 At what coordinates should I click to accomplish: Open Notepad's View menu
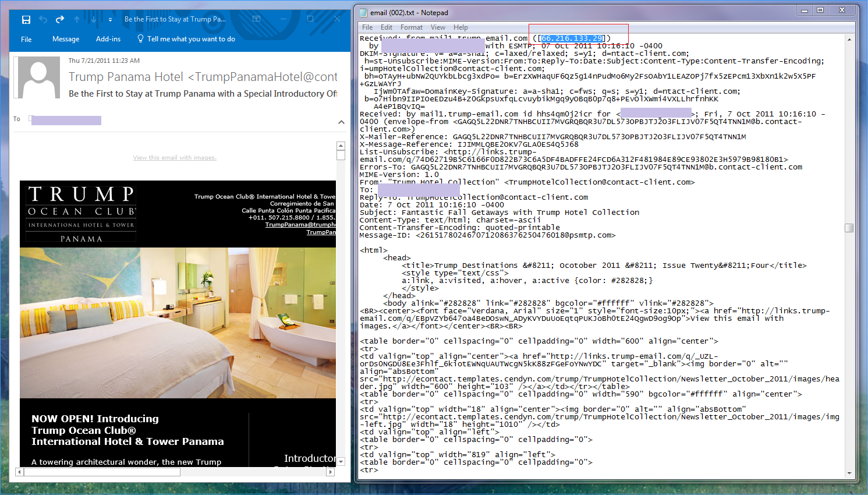[438, 27]
